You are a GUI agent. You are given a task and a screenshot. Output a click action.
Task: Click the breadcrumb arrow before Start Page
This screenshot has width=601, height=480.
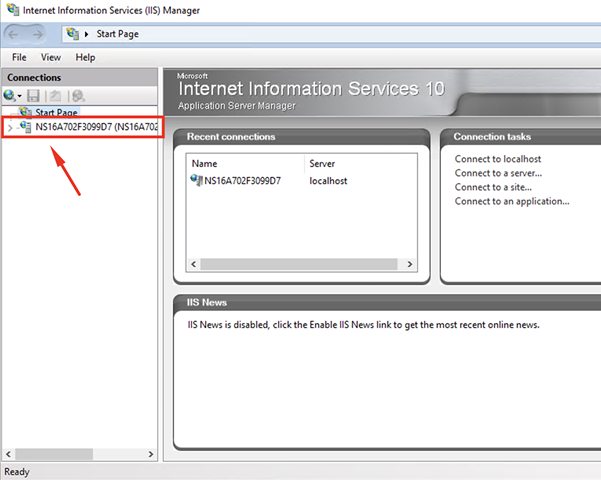86,34
